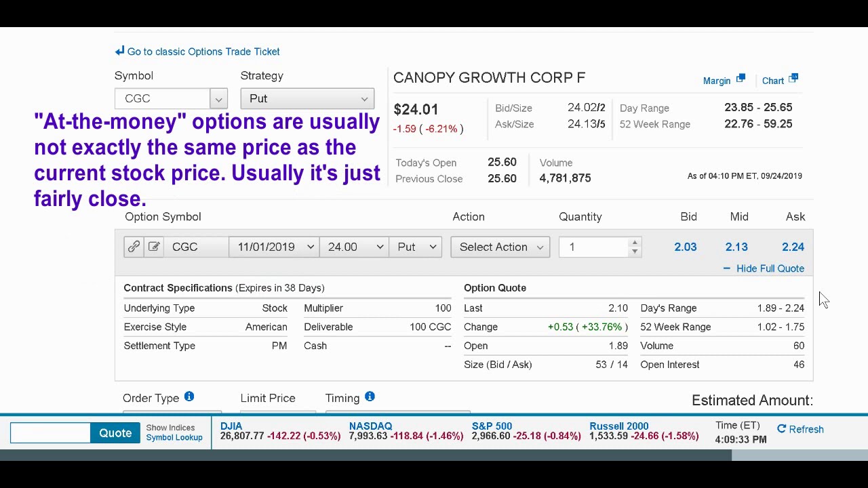This screenshot has height=488, width=868.
Task: Click the Mid price 2.13
Action: [x=736, y=247]
